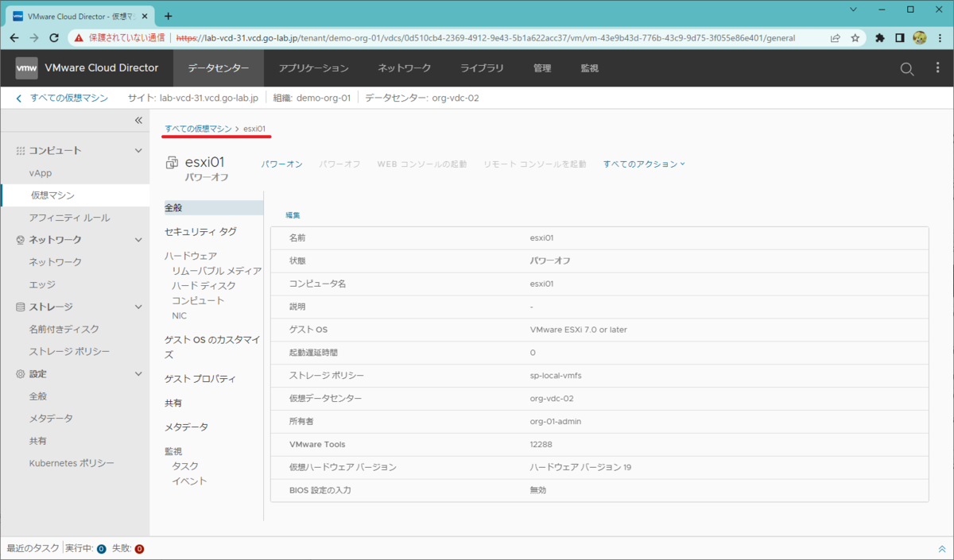Bookmark this page with star icon
This screenshot has width=954, height=560.
tap(855, 37)
